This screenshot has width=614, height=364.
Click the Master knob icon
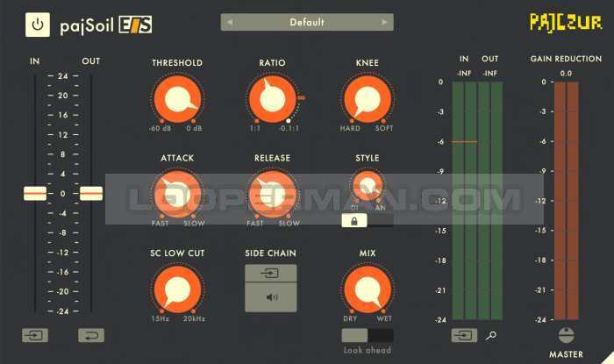coord(566,335)
